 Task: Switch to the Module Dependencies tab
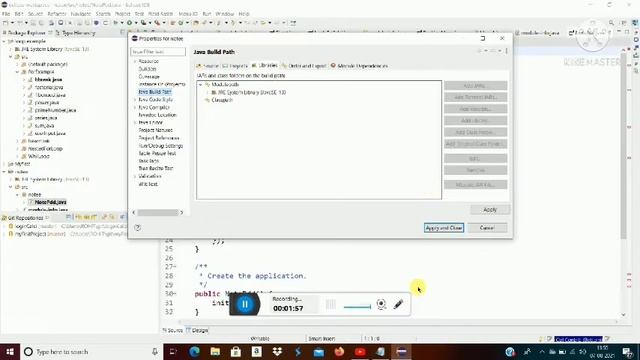coord(359,66)
